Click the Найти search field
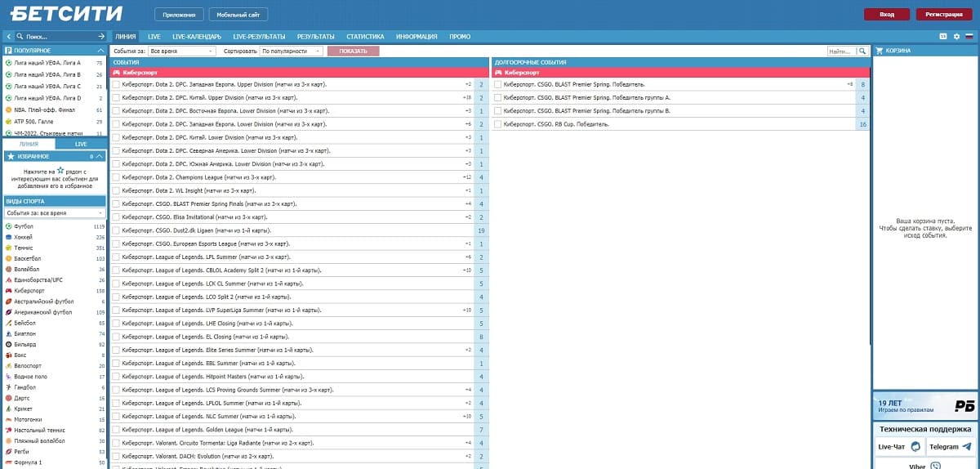 tap(841, 51)
